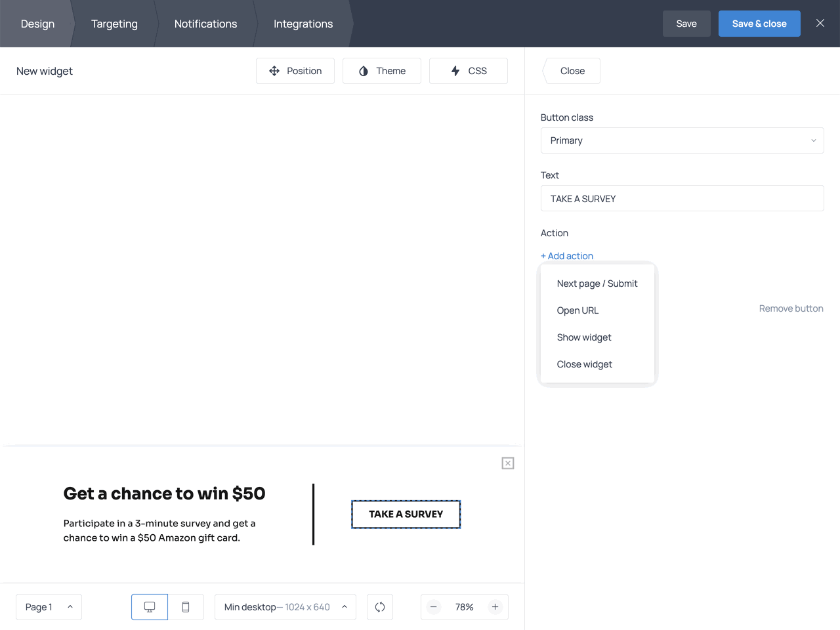840x630 pixels.
Task: Select Open URL from the action menu
Action: pyautogui.click(x=577, y=310)
